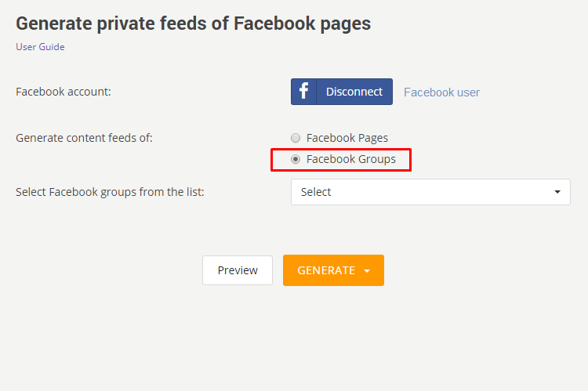Open the Select Facebook groups dropdown
Viewport: 588px width, 391px height.
430,192
